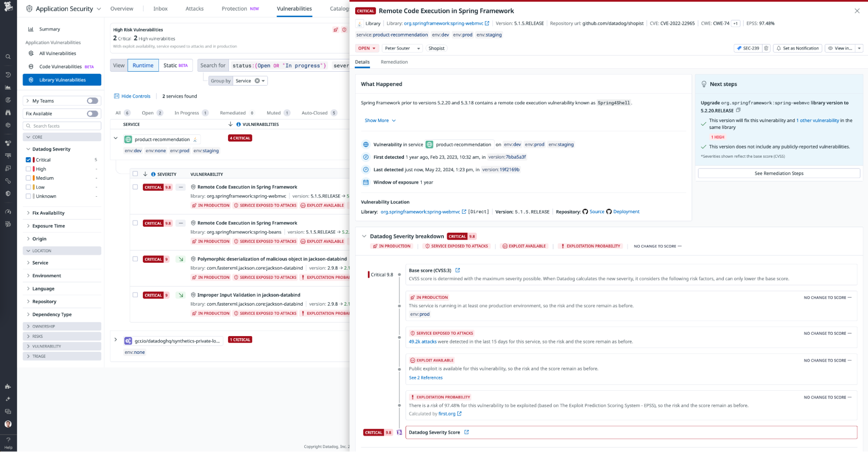Viewport: 868px width, 452px height.
Task: Open the OPEN status dropdown
Action: (x=367, y=48)
